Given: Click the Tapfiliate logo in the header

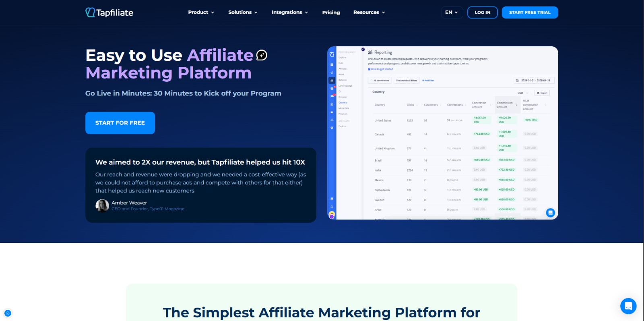Looking at the screenshot, I should [x=109, y=12].
